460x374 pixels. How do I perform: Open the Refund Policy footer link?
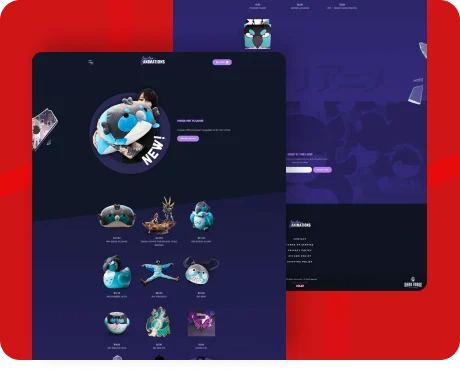click(x=300, y=256)
